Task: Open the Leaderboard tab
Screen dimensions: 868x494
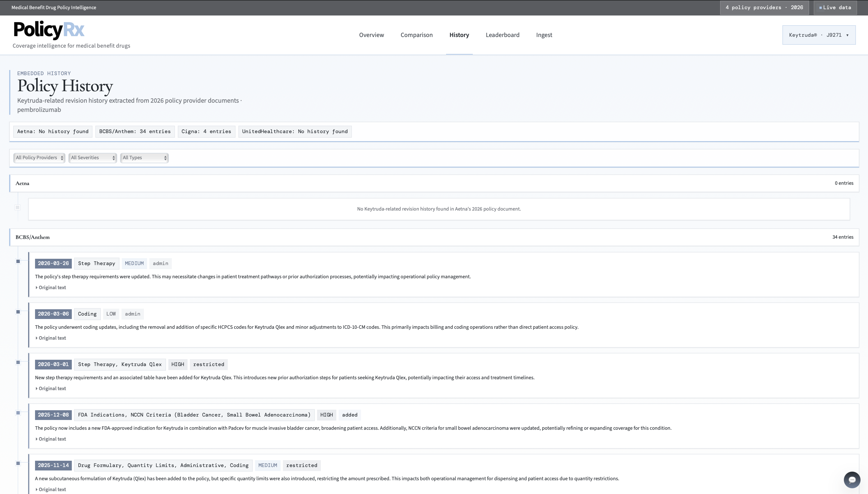Action: [502, 35]
